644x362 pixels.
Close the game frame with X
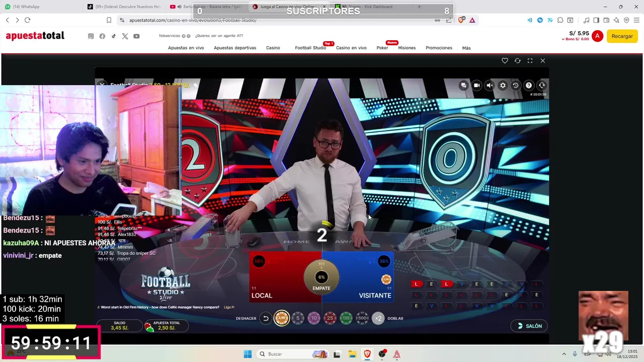pyautogui.click(x=542, y=60)
